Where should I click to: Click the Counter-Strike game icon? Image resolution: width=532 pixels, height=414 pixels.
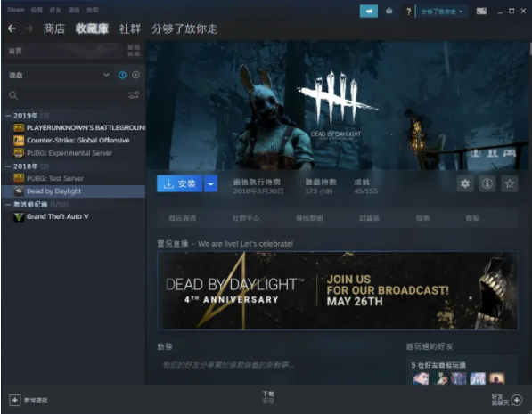coord(19,141)
